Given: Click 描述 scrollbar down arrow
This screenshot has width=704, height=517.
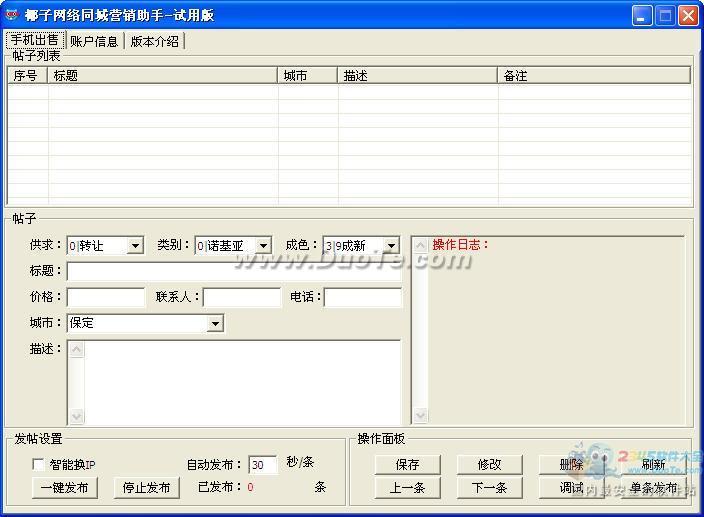Looking at the screenshot, I should pos(77,416).
